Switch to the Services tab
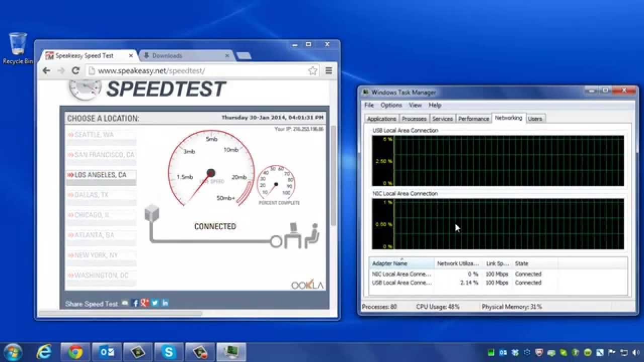The image size is (644, 362). (x=442, y=119)
